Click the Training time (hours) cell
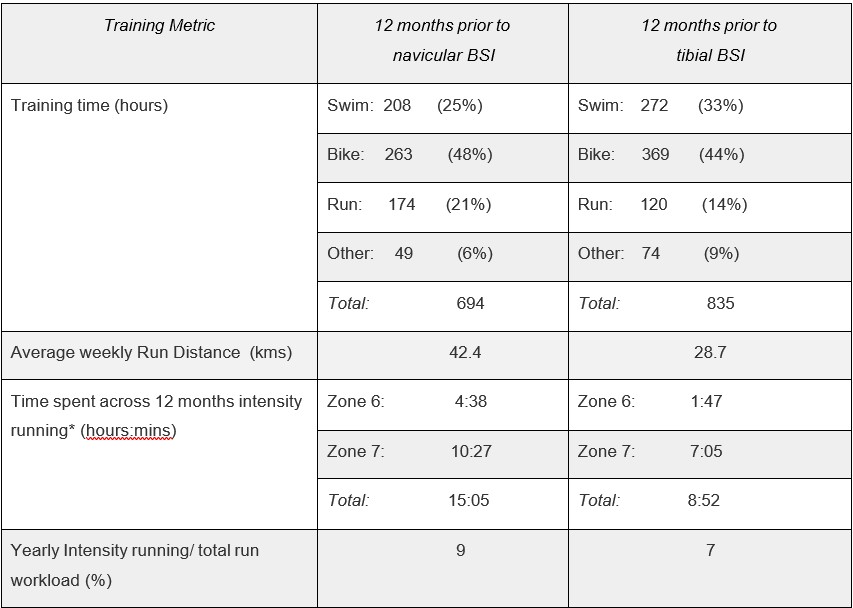 click(x=159, y=207)
